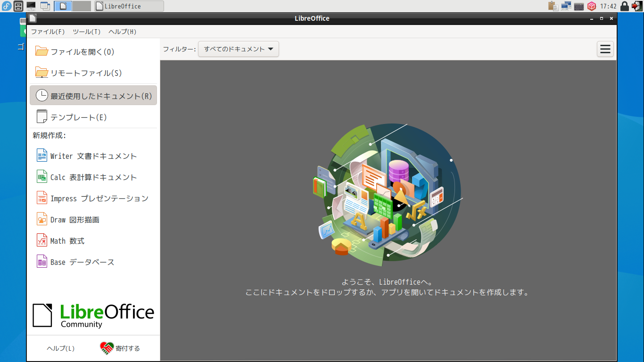Expand the すべてのドキュメント filter dropdown

pyautogui.click(x=239, y=49)
